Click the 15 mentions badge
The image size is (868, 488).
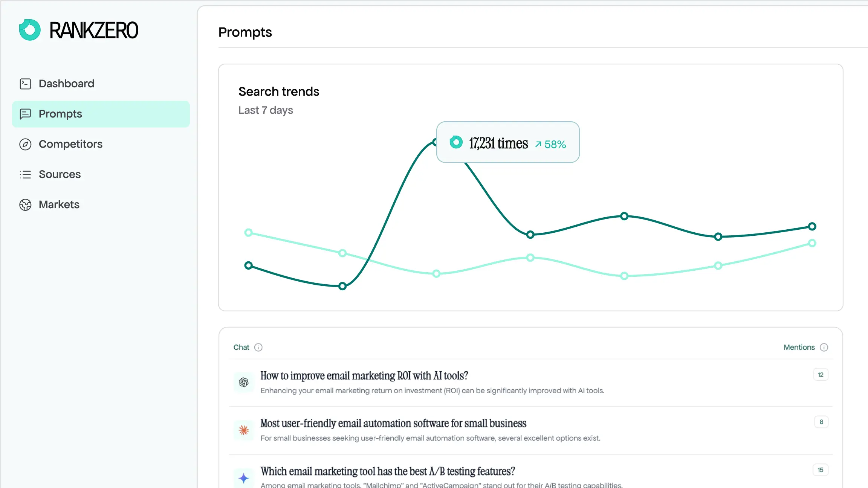(x=821, y=470)
